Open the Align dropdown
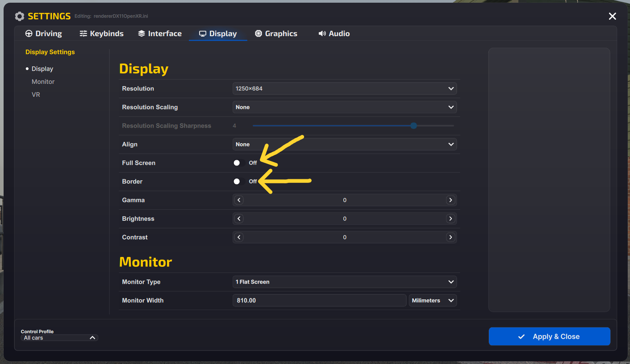This screenshot has width=630, height=364. pyautogui.click(x=345, y=144)
